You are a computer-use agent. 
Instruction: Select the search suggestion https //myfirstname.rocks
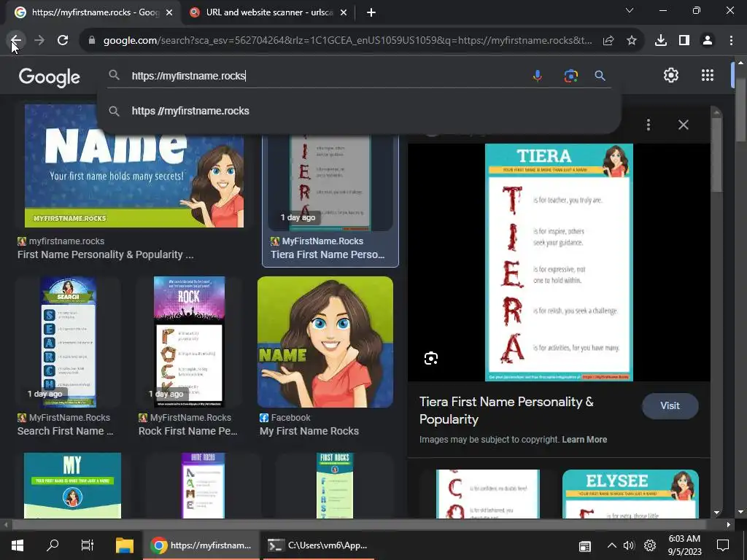tap(359, 111)
